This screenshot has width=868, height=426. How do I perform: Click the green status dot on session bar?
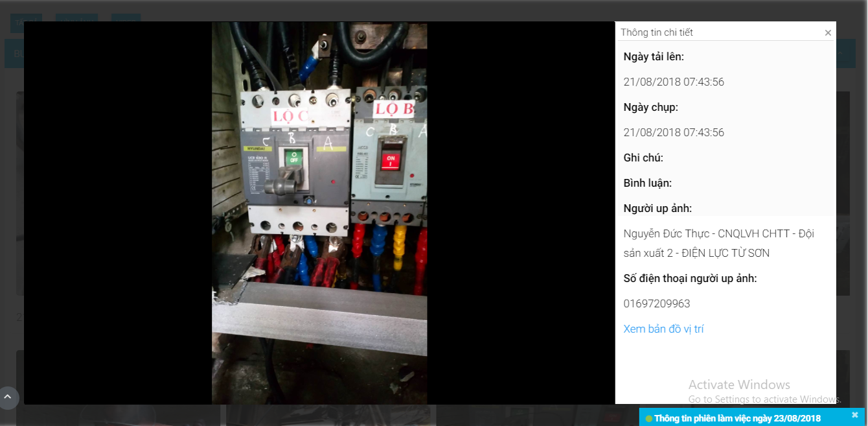point(648,419)
